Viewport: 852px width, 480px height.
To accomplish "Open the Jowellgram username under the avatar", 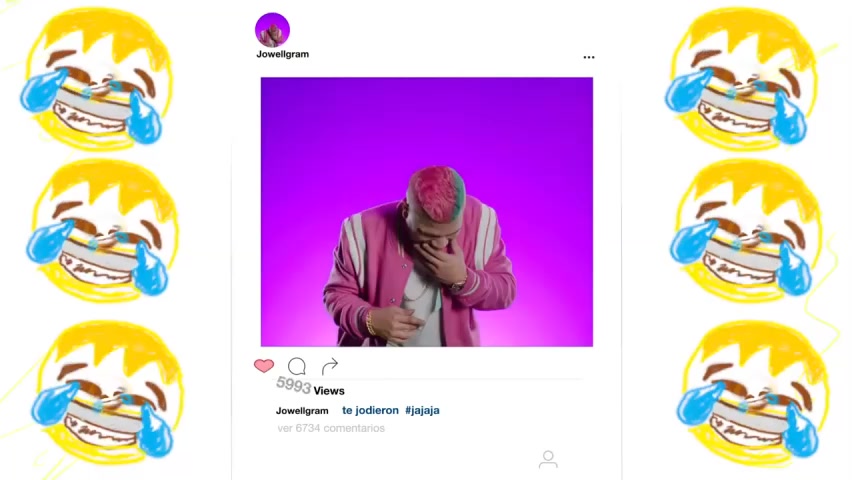I will pos(283,54).
